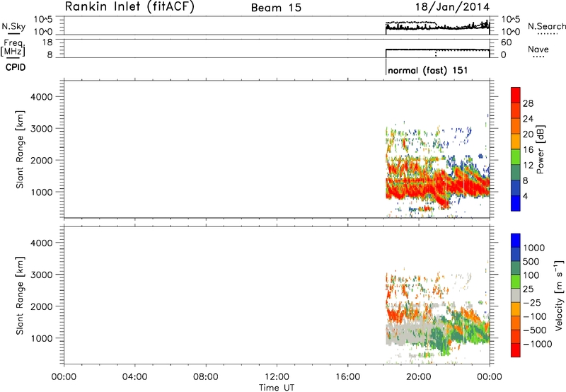Click the '2000' slant range tick in velocity panel
This screenshot has width=566, height=392.
coord(41,306)
